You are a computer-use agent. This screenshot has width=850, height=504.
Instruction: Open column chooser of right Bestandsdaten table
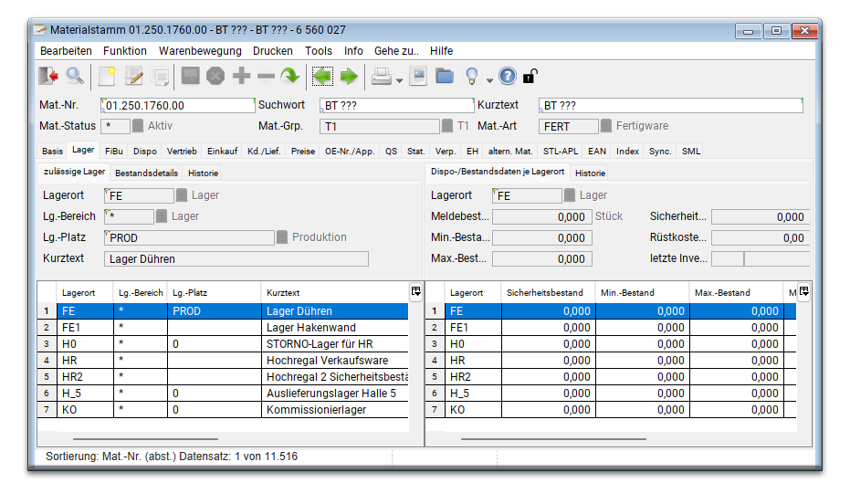tap(804, 291)
